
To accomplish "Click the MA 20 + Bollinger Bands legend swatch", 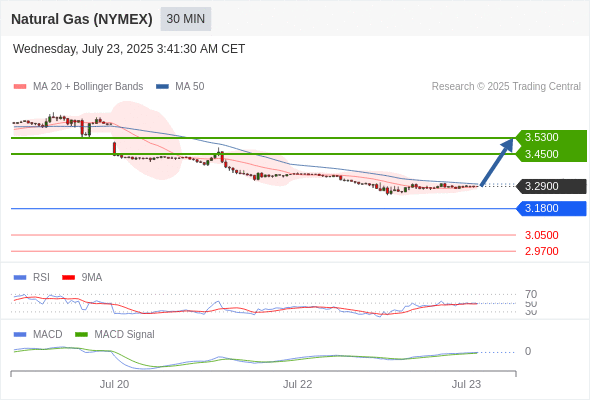I will 20,87.
